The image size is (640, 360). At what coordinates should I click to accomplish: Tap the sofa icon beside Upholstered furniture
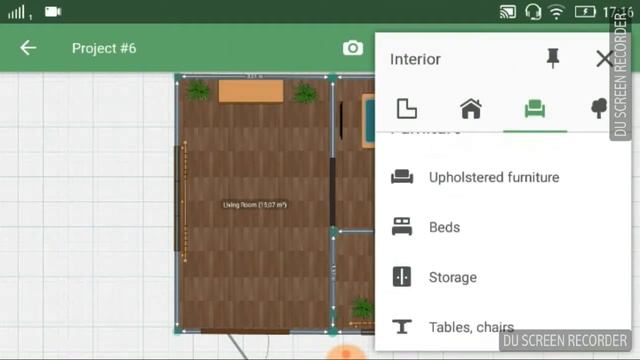[x=402, y=177]
